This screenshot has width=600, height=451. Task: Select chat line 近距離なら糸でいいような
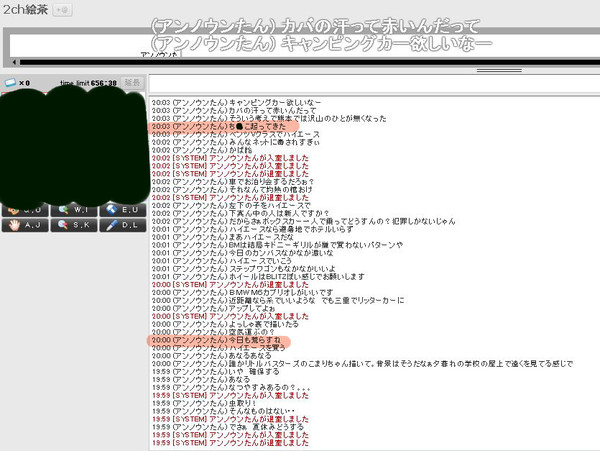point(278,300)
